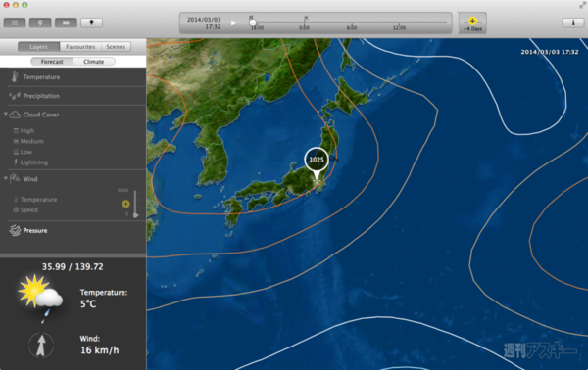Collapse the Wind group triangle

[6, 178]
